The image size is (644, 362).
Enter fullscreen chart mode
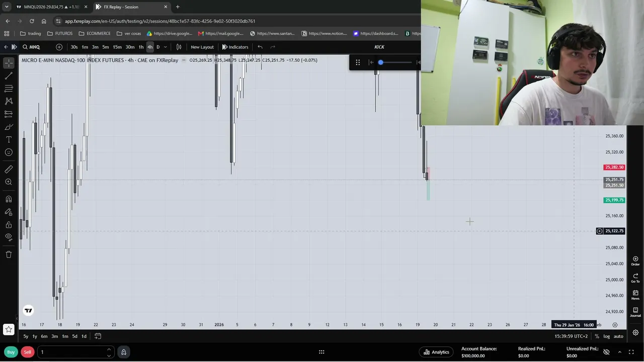pyautogui.click(x=632, y=352)
